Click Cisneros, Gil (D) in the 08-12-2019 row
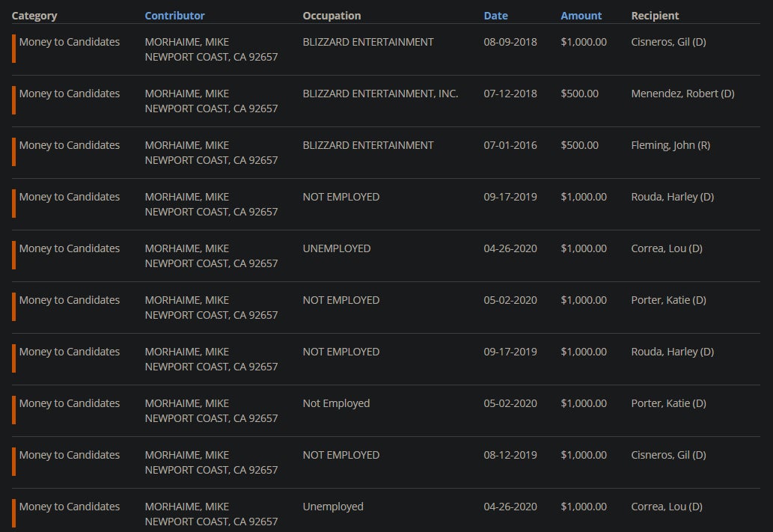Screen dimensions: 773x532 (668, 455)
